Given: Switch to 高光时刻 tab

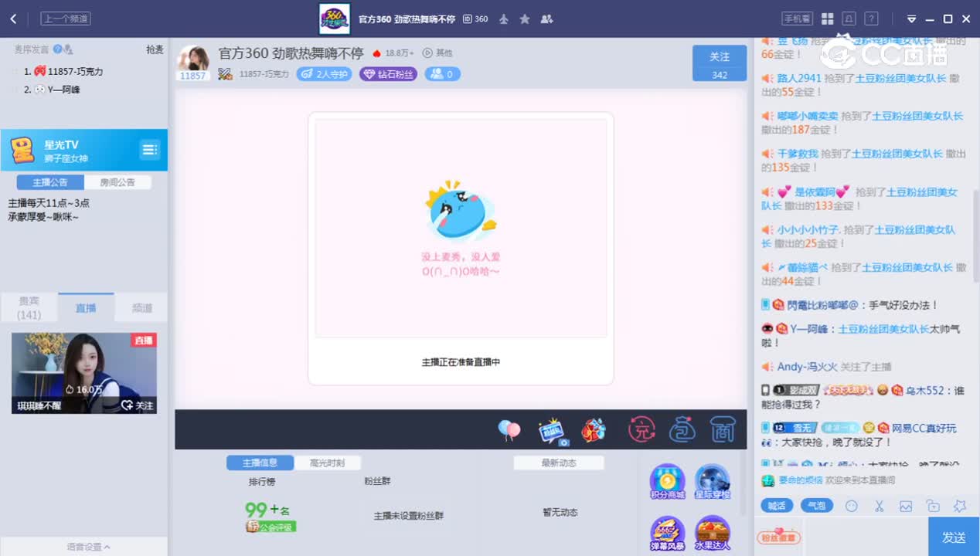Looking at the screenshot, I should click(327, 463).
